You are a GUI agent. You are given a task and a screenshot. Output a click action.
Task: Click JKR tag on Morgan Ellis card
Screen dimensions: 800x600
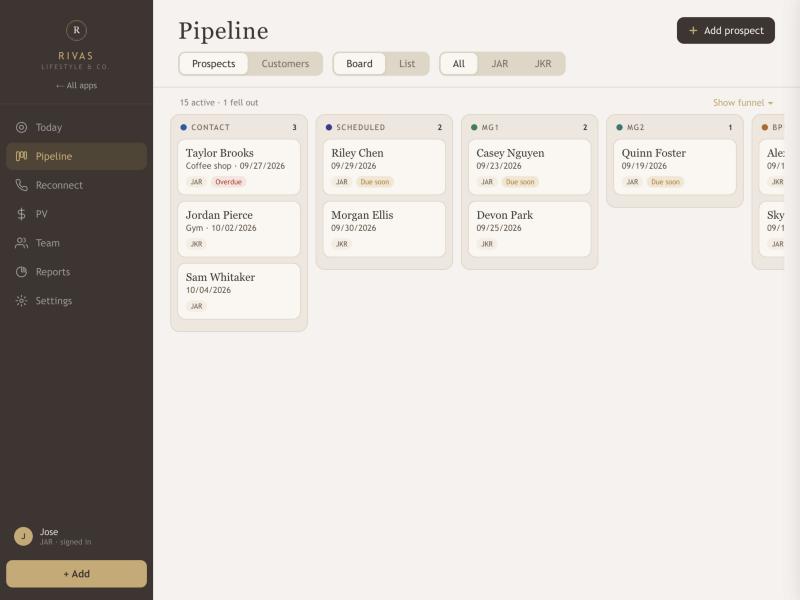[x=342, y=244]
